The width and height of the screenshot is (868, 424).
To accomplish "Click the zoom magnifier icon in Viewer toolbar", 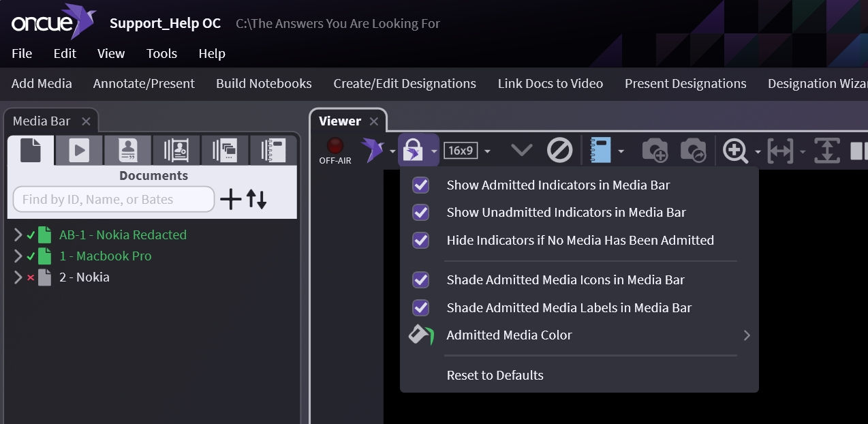I will click(x=735, y=149).
